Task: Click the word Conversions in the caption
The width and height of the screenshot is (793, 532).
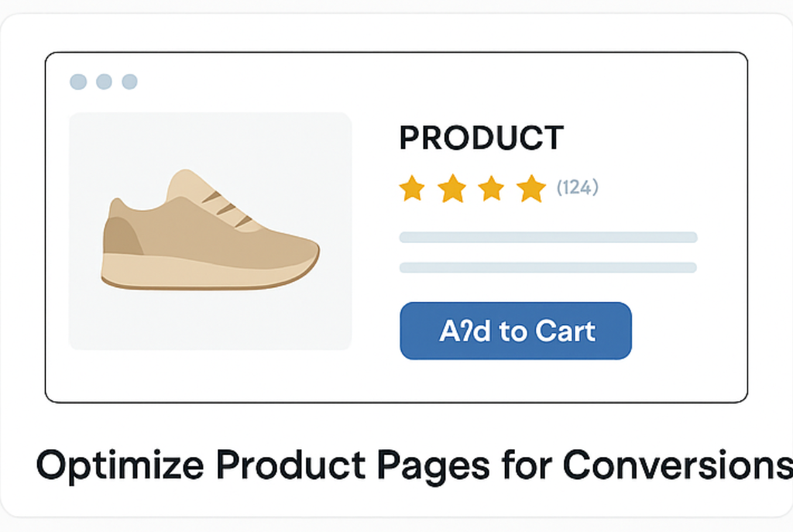Action: [x=678, y=465]
